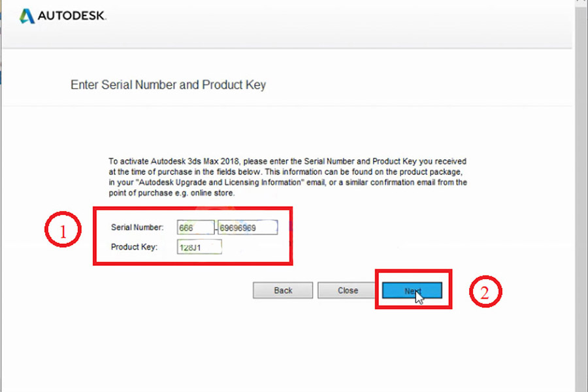Click the "Product Key:" label
Screen dimensions: 588x392
(x=135, y=247)
